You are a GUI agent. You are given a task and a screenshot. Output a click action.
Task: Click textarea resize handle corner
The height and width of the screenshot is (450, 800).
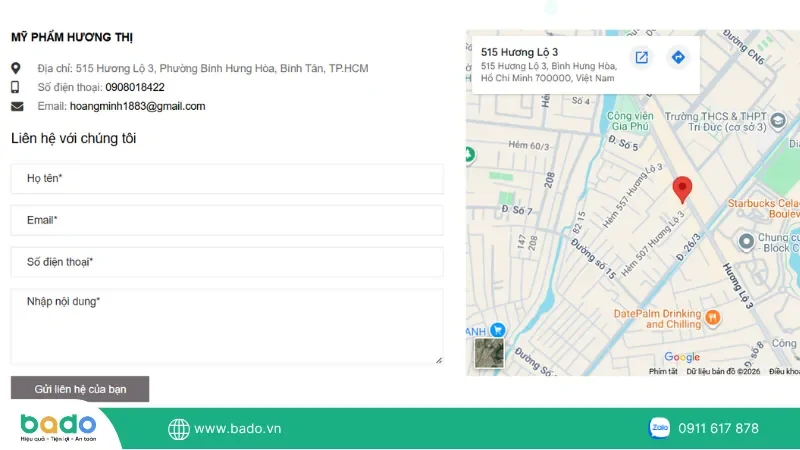(439, 360)
